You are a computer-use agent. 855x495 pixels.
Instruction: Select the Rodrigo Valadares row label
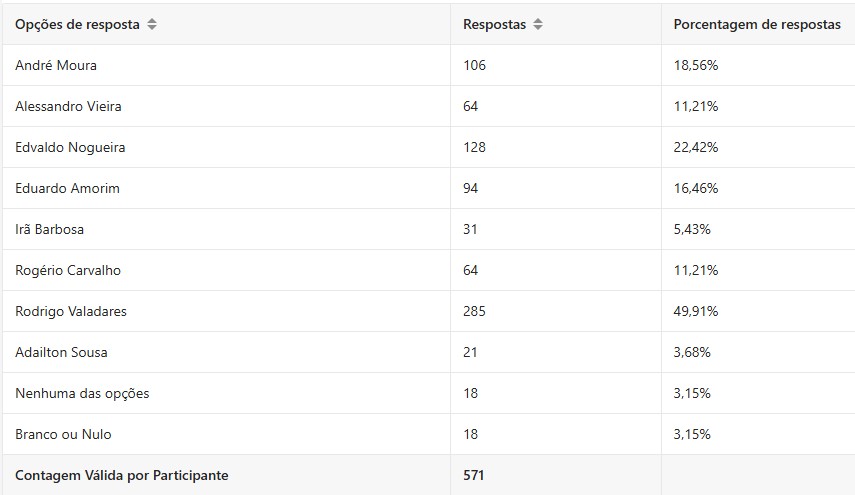(71, 311)
